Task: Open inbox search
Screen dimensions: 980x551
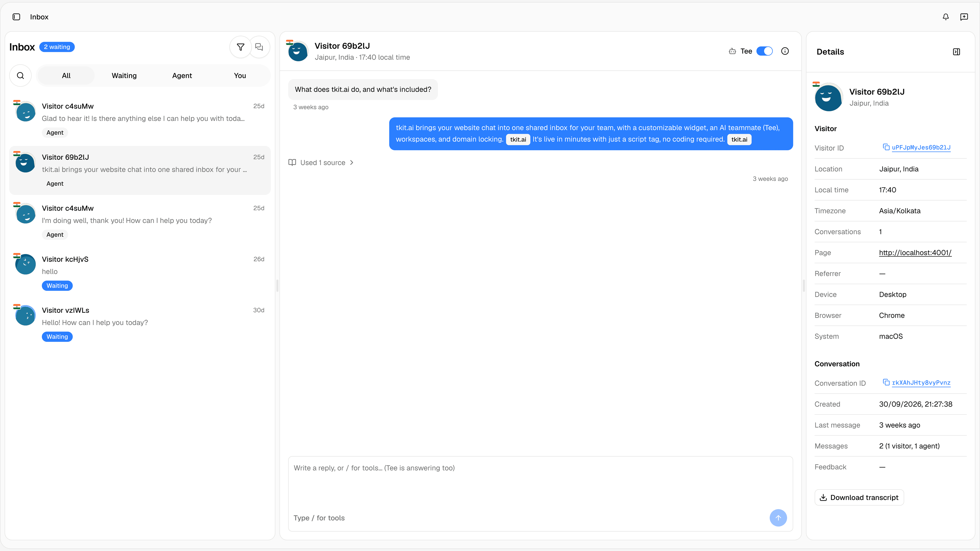Action: pyautogui.click(x=20, y=76)
